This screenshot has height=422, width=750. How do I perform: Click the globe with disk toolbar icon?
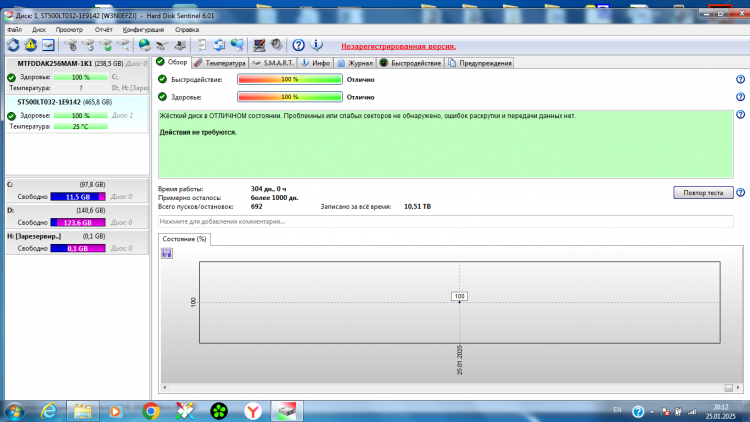[144, 45]
